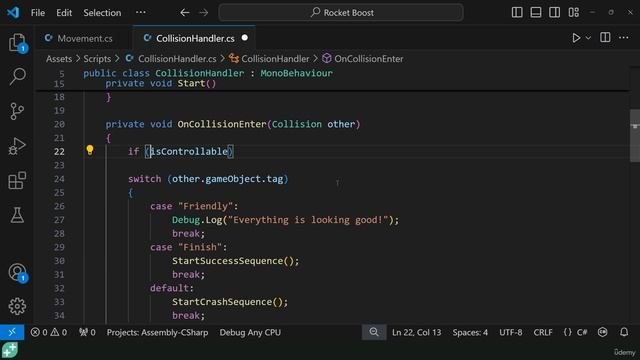The height and width of the screenshot is (360, 640).
Task: Open the remote window indicator
Action: pyautogui.click(x=12, y=332)
